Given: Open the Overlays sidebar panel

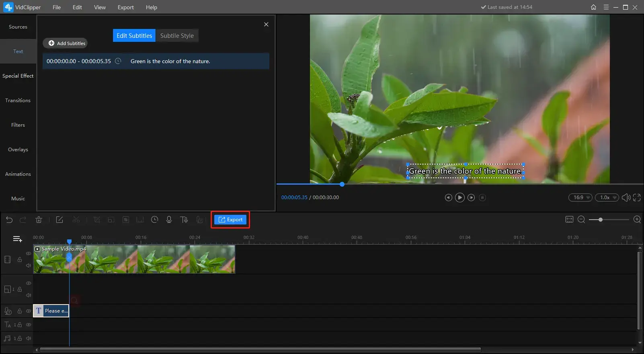Looking at the screenshot, I should [x=18, y=150].
